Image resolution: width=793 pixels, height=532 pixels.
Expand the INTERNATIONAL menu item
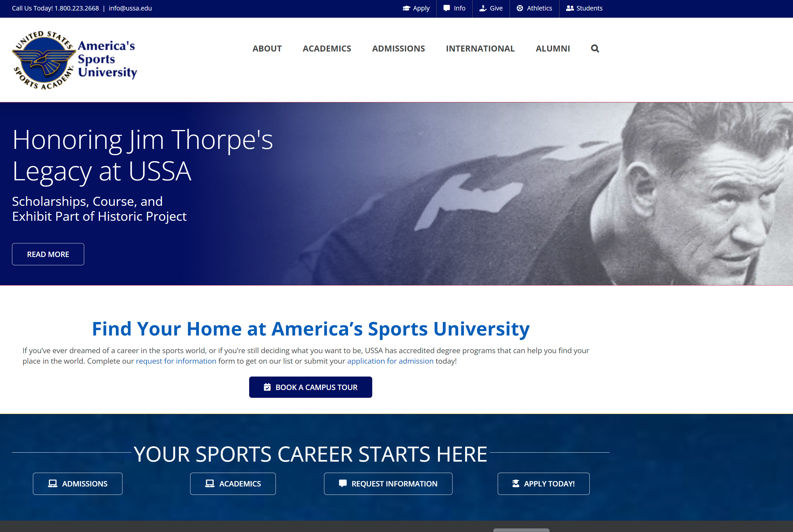point(480,49)
